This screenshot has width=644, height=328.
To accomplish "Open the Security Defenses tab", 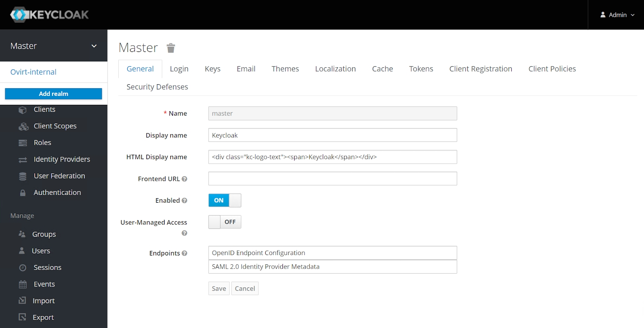I will (x=157, y=87).
